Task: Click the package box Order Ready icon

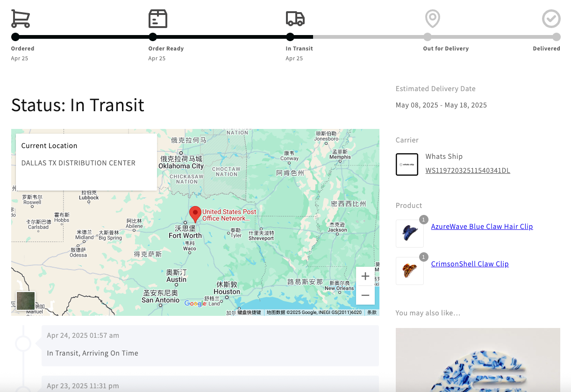Action: pyautogui.click(x=158, y=19)
